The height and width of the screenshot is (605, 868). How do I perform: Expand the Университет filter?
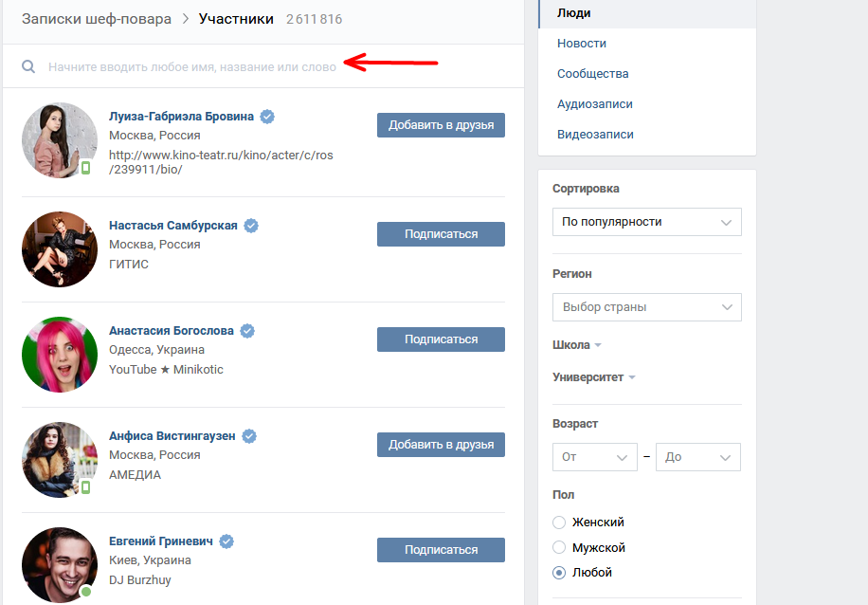coord(593,377)
